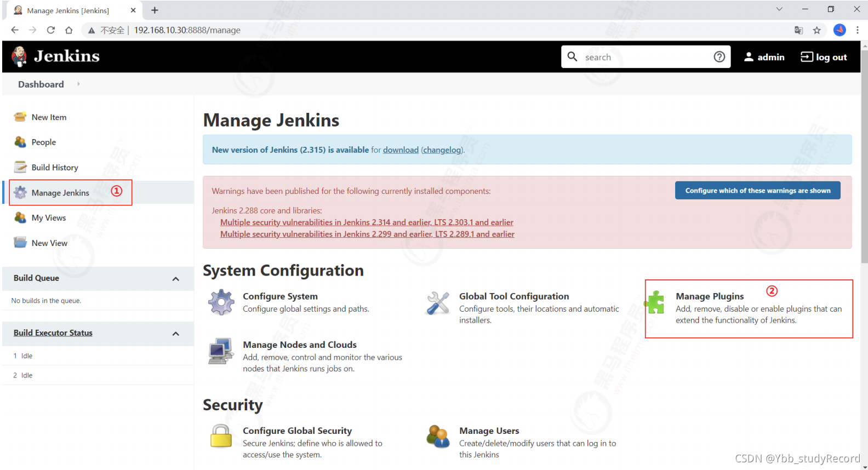Click Manage Plugins title
Screen dimensions: 868x470
(x=710, y=296)
